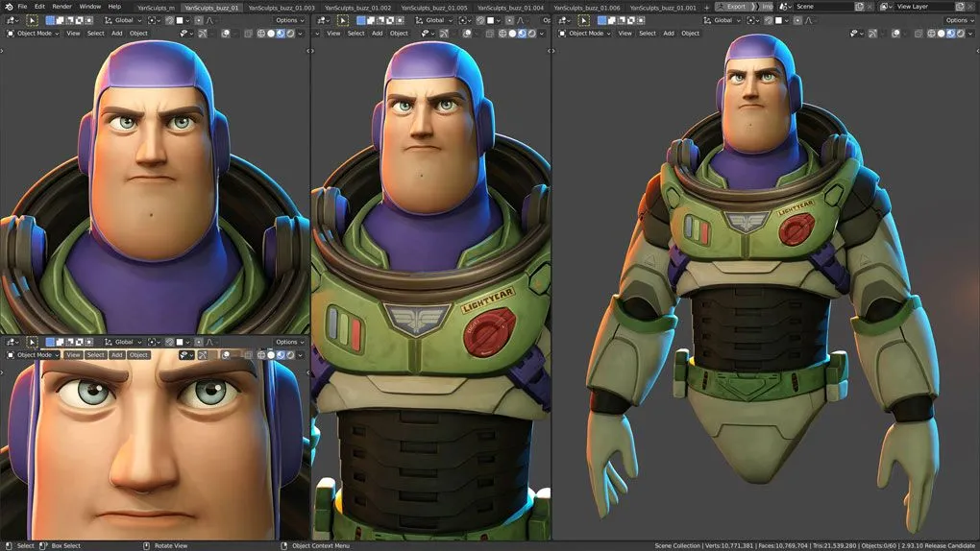Open View menu in middle viewport
Image resolution: width=980 pixels, height=551 pixels.
333,33
